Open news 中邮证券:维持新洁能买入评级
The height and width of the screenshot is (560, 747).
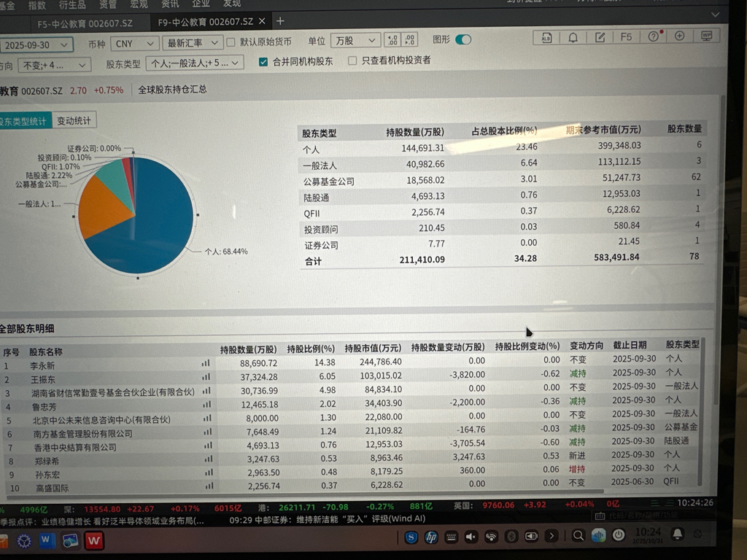(328, 519)
